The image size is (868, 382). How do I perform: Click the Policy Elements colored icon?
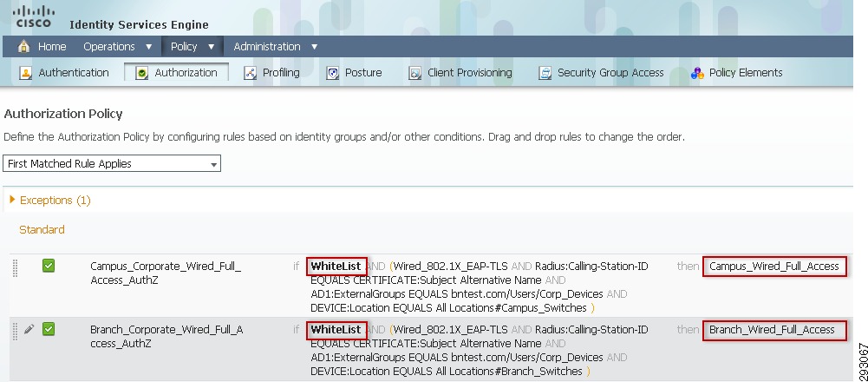pyautogui.click(x=697, y=73)
